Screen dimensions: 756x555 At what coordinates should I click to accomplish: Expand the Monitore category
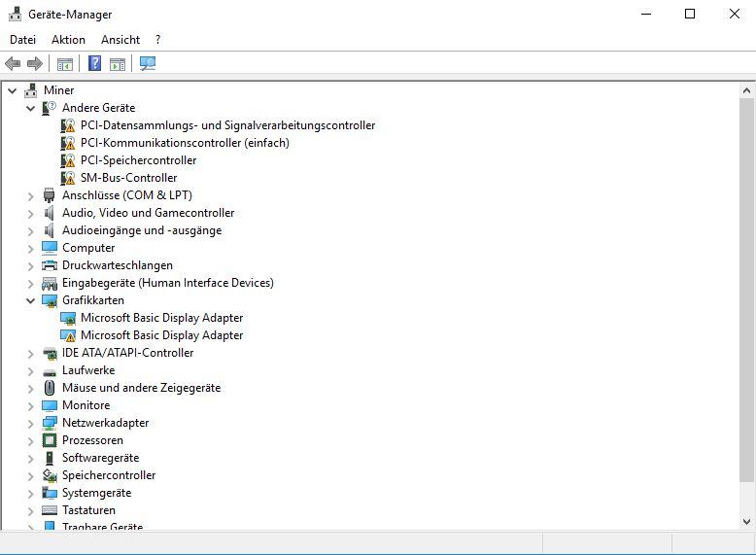click(31, 406)
